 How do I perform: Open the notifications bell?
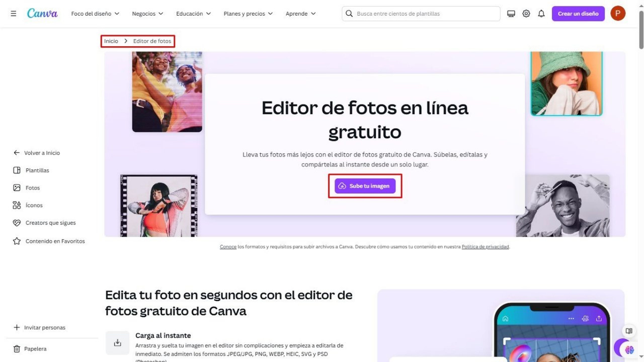(541, 13)
